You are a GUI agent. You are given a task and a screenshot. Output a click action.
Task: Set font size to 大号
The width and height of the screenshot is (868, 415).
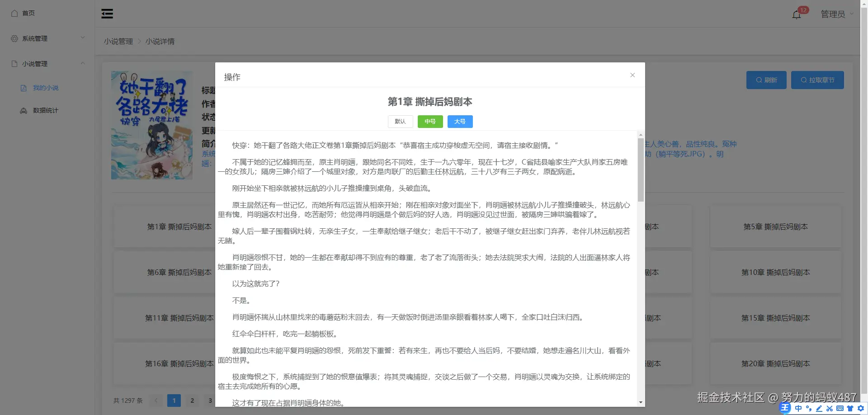[x=460, y=122]
